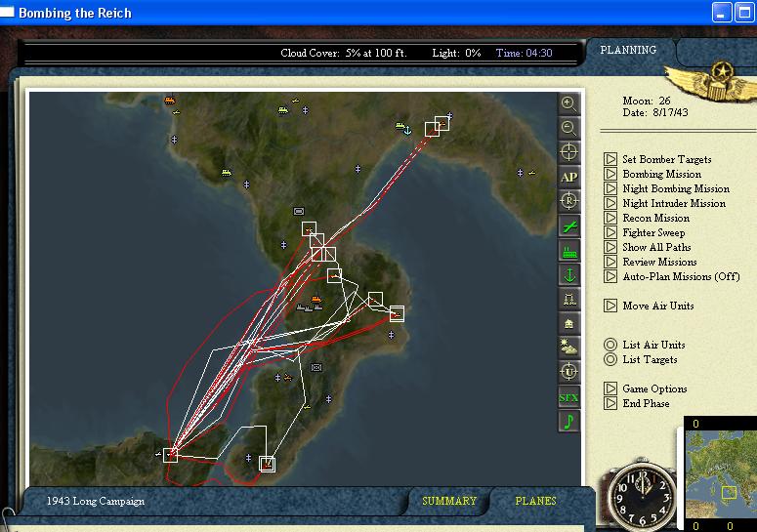Click Move Air Units
Image resolution: width=757 pixels, height=532 pixels.
(658, 306)
